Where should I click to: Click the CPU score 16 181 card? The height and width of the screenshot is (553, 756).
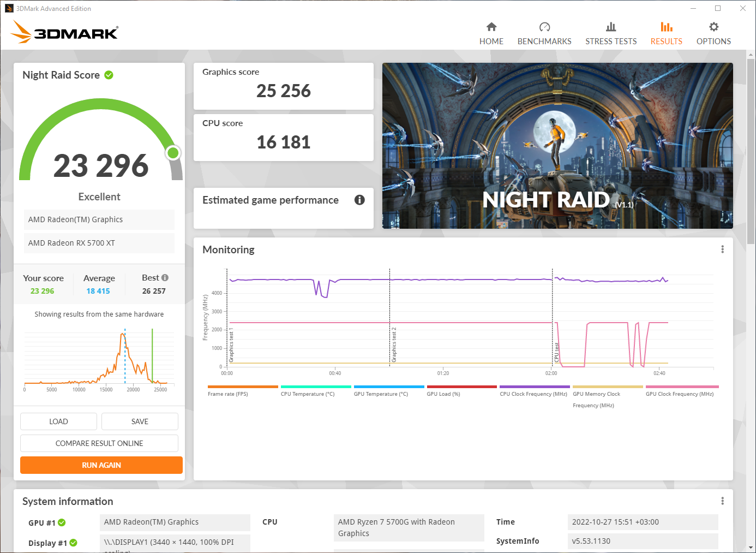[284, 138]
